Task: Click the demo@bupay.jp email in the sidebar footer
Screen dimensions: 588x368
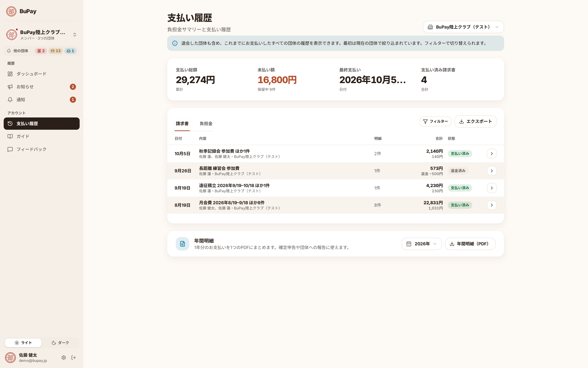Action: coord(33,361)
